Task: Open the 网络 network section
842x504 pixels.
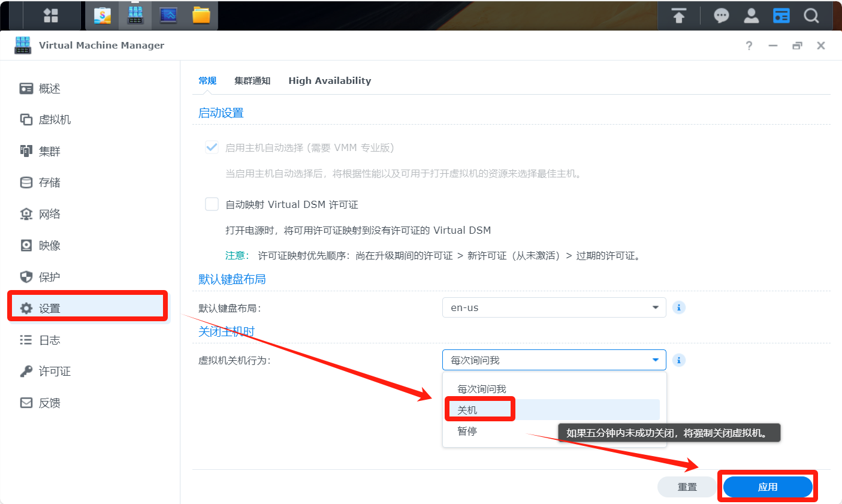Action: coord(49,215)
